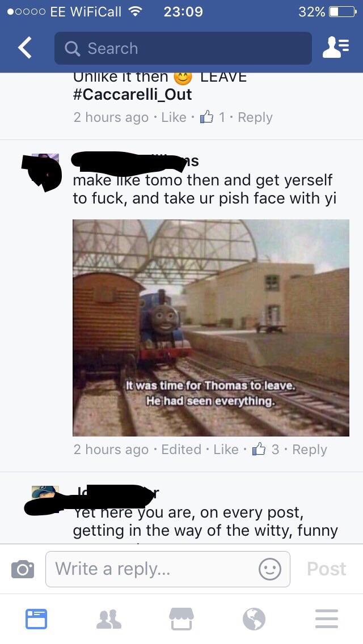Open the Thomas the Tank Engine image
The height and width of the screenshot is (644, 363).
point(211,327)
